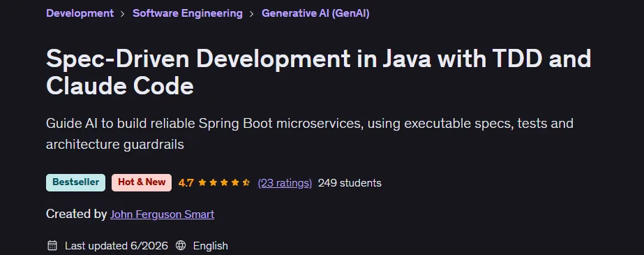The height and width of the screenshot is (255, 644).
Task: Open the Generative AI (GenAI) breadcrumb link
Action: 315,13
